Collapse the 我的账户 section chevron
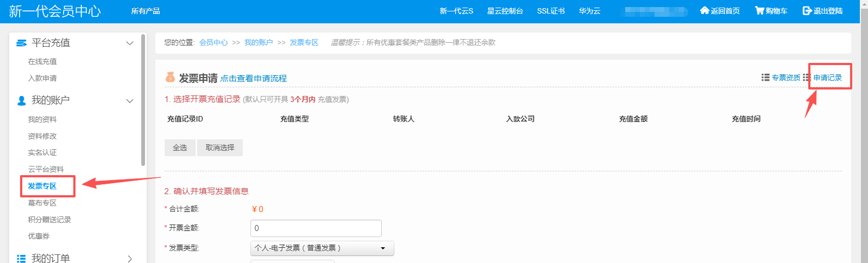 tap(129, 100)
